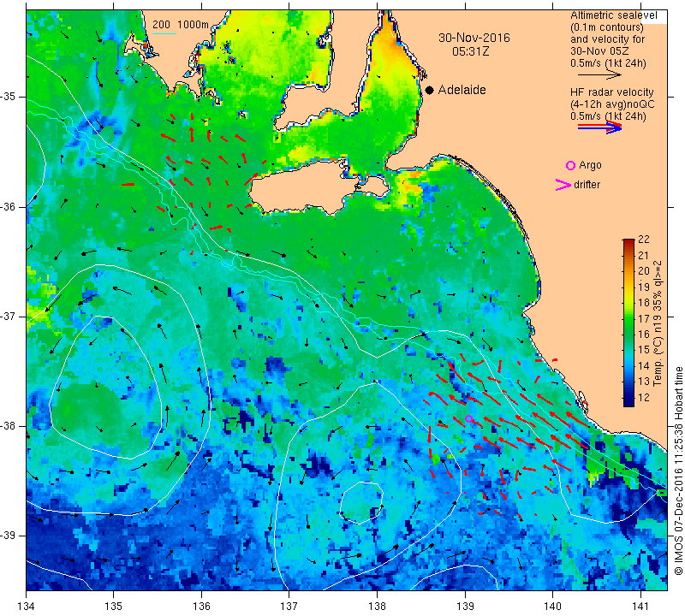The image size is (685, 616).
Task: Click the latitude label -36
Action: click(9, 206)
